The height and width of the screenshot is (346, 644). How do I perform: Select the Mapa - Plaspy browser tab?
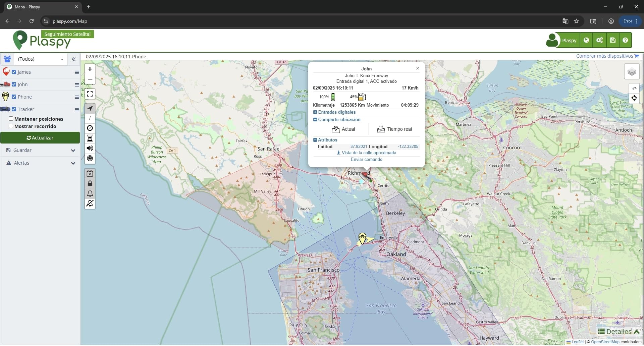pyautogui.click(x=42, y=7)
